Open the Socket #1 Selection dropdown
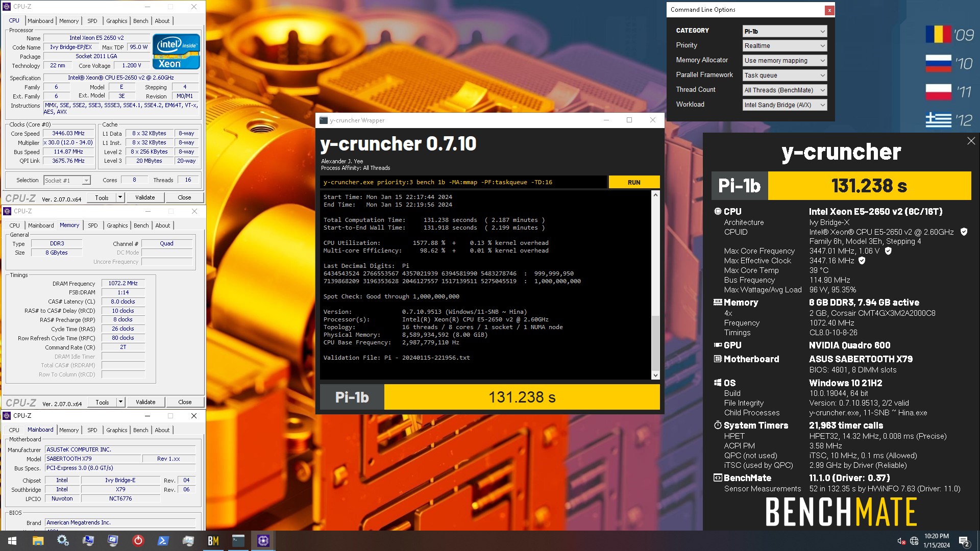The image size is (980, 551). 67,181
